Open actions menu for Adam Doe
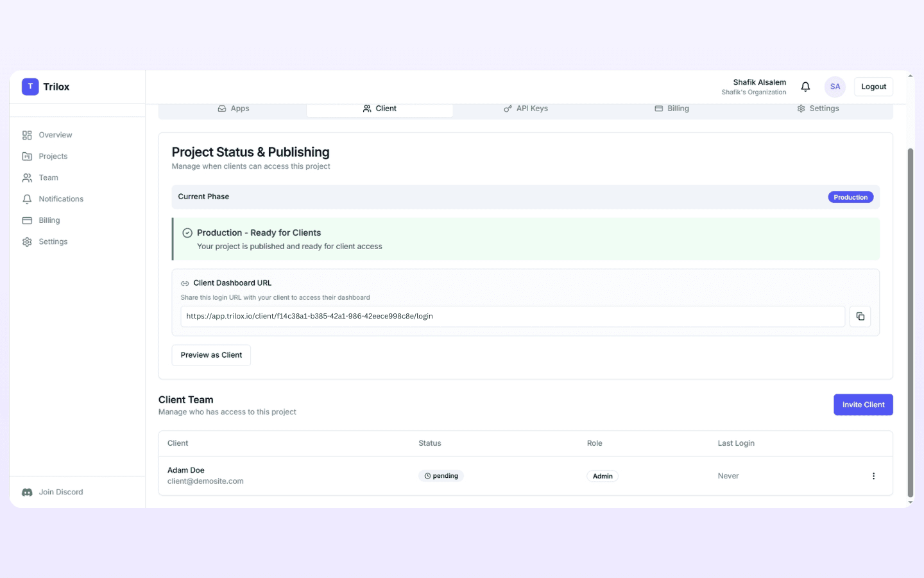Image resolution: width=924 pixels, height=578 pixels. click(873, 476)
